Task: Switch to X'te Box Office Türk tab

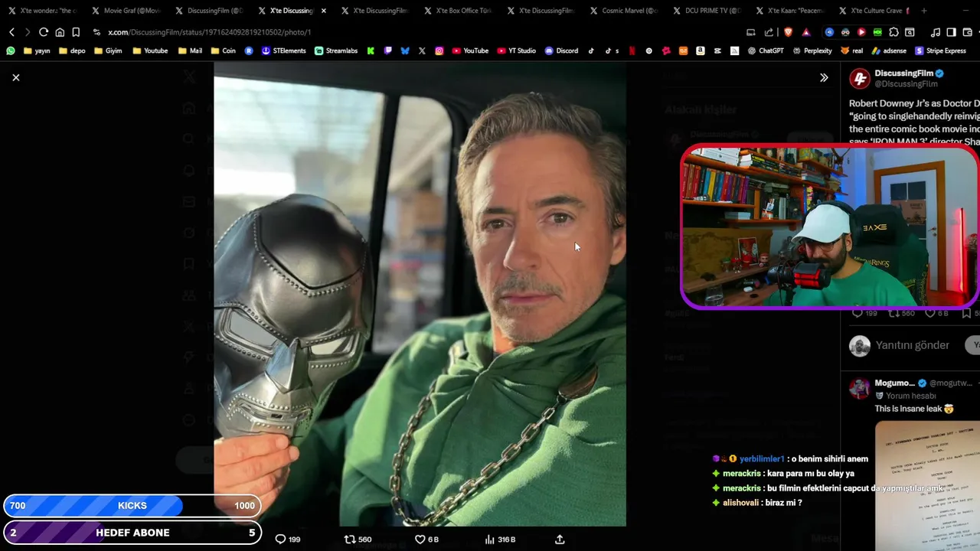Action: pos(459,11)
